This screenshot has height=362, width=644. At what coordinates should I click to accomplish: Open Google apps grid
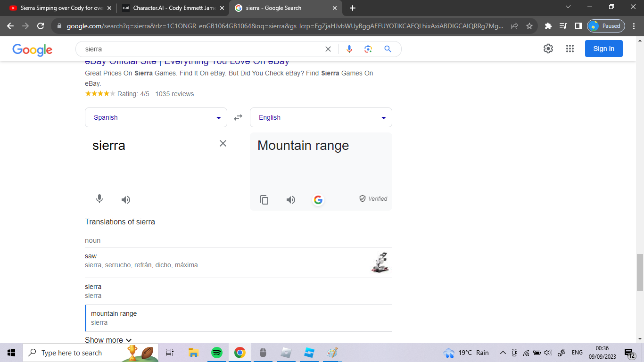tap(570, 49)
